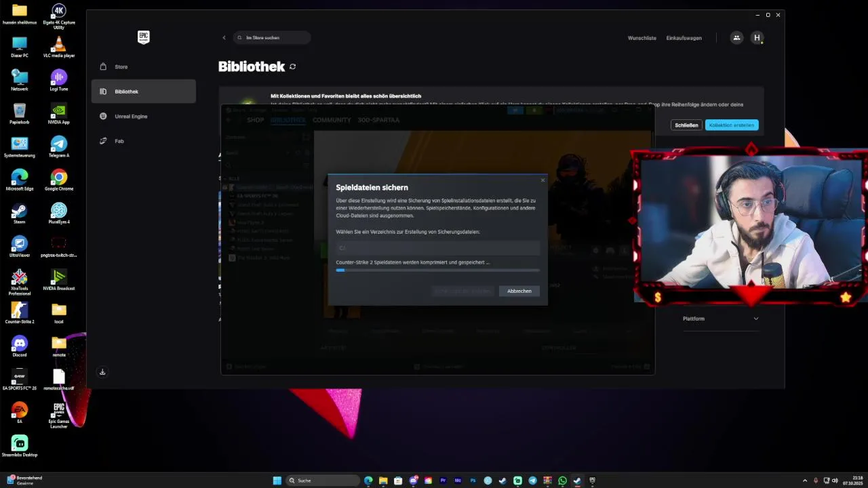Image resolution: width=868 pixels, height=488 pixels.
Task: Open the Telegram A desktop icon
Action: [x=59, y=147]
